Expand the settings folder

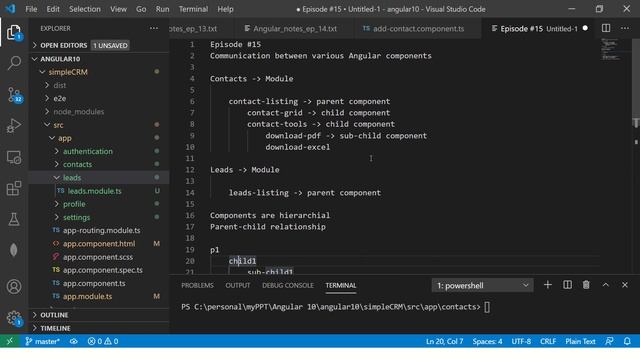99,217
